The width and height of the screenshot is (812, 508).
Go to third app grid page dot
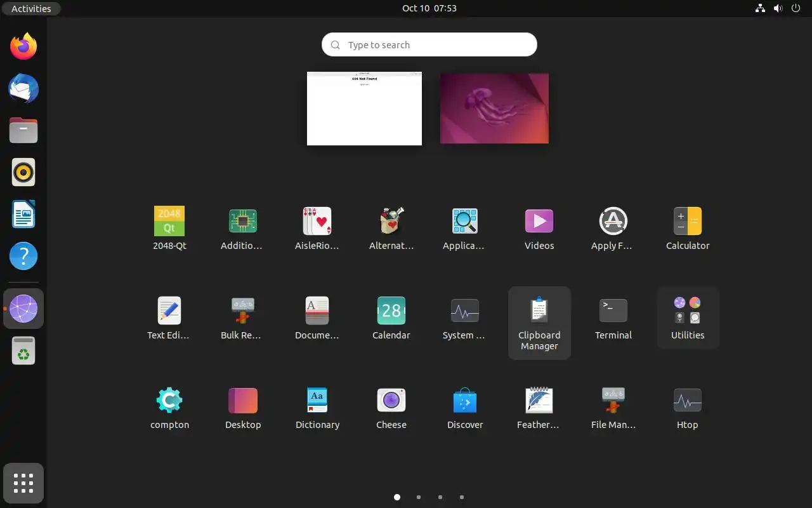pos(440,497)
